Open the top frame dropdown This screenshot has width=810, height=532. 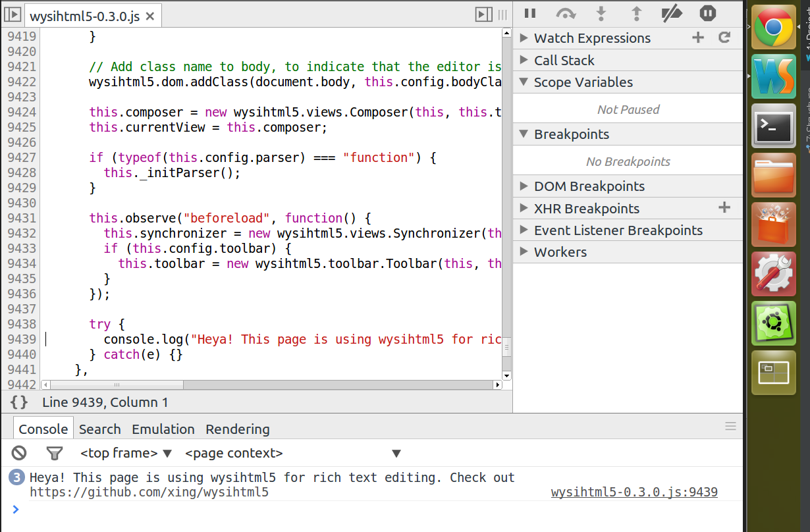coord(126,453)
